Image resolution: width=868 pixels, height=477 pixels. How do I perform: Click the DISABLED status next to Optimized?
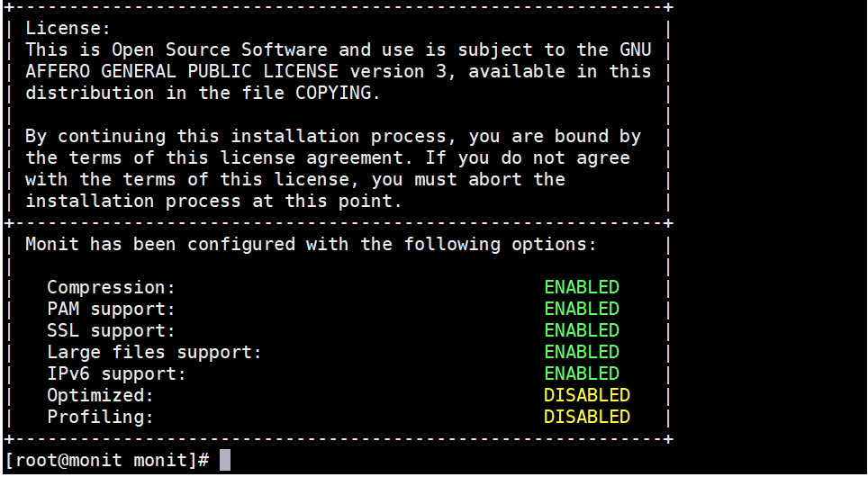587,395
